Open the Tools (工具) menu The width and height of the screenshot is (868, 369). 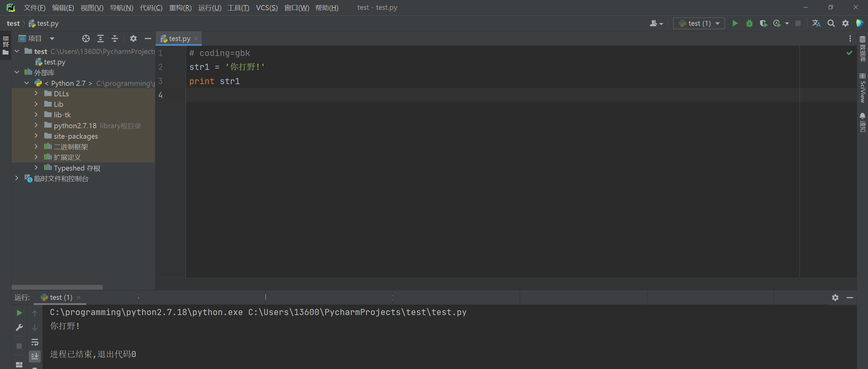[238, 7]
